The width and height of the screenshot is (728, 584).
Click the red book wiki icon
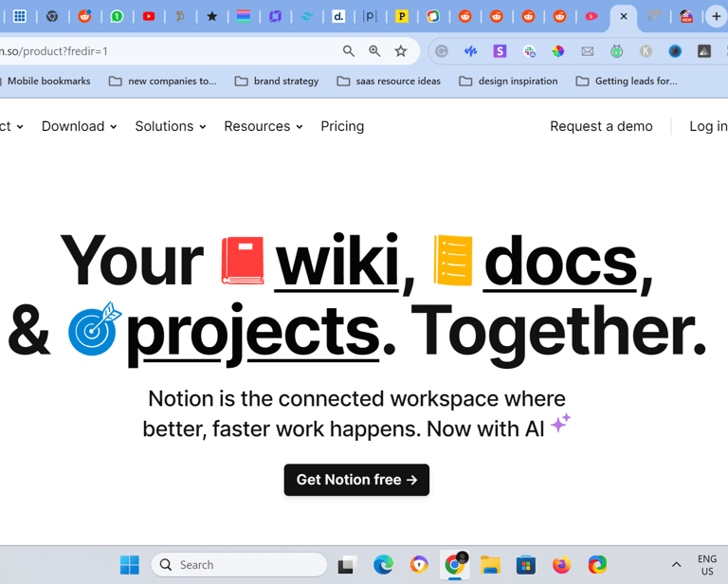click(243, 260)
